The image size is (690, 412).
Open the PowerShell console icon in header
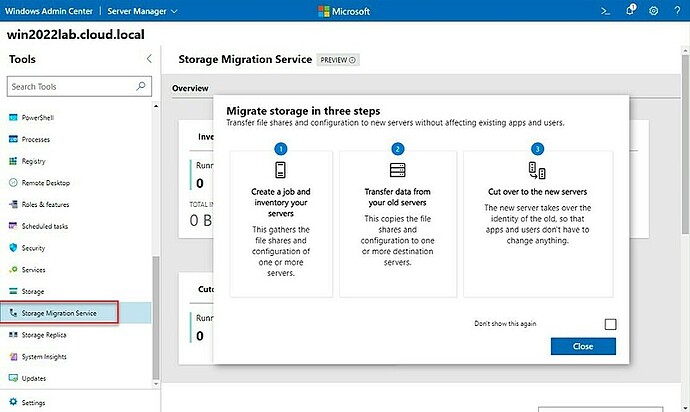606,11
